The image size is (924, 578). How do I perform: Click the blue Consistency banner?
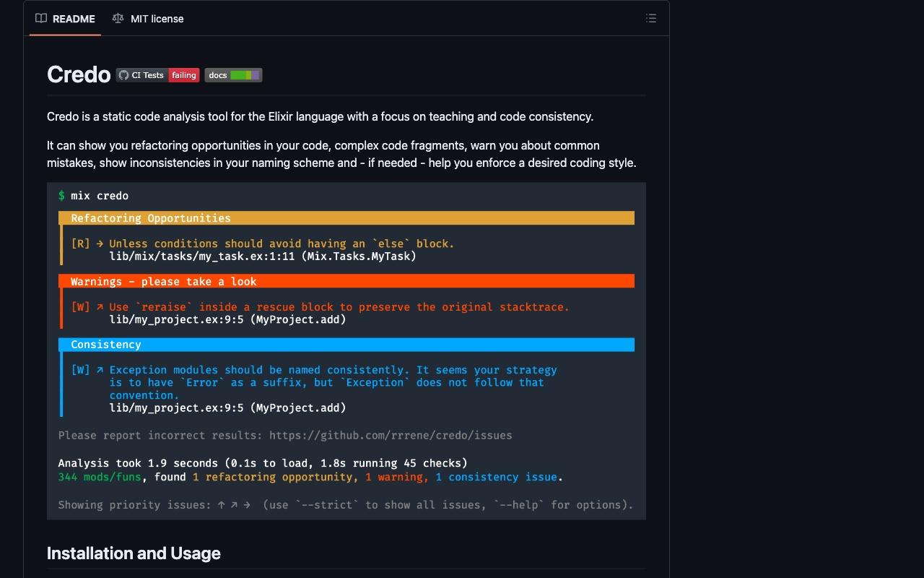346,345
